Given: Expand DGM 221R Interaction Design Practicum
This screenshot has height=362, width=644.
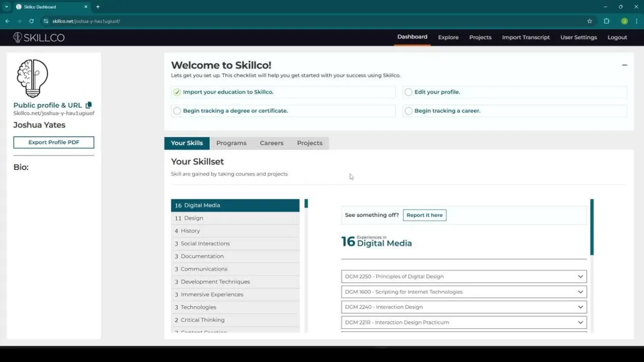Looking at the screenshot, I should [x=464, y=322].
